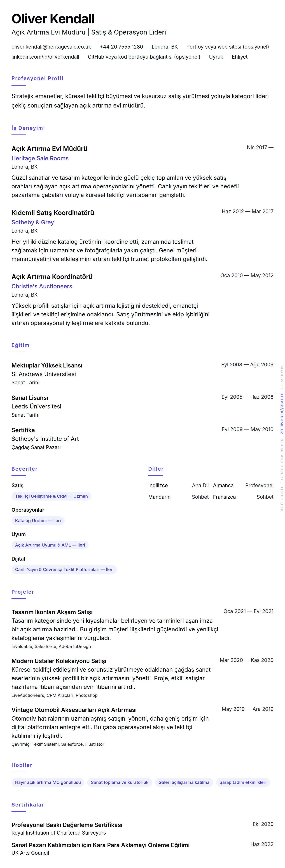Click the HTTPS://RESUME.BZ watermark link
This screenshot has height=868, width=285.
(282, 413)
